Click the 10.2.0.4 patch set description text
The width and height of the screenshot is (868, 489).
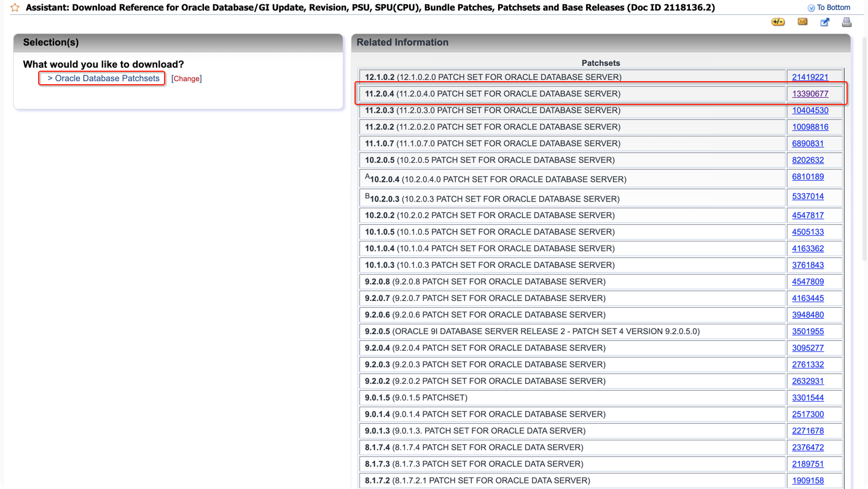(x=496, y=179)
